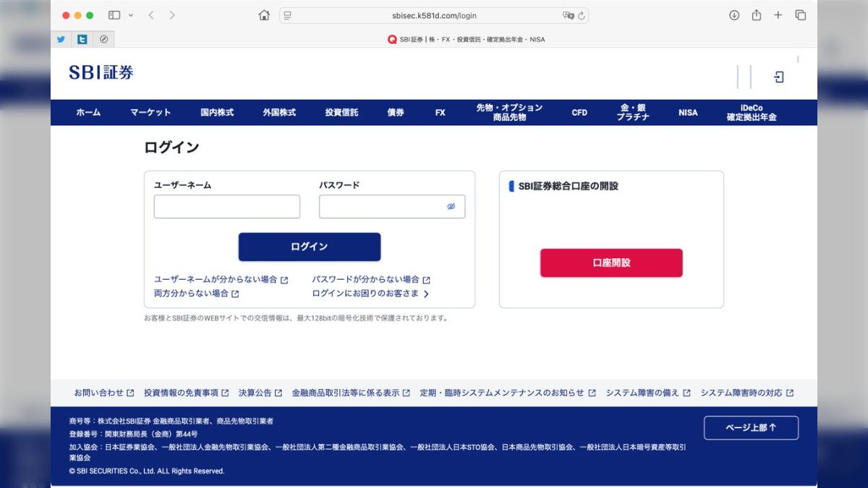Click the external-link icon beside お問い合わせ
Image resolution: width=868 pixels, height=488 pixels.
[130, 393]
